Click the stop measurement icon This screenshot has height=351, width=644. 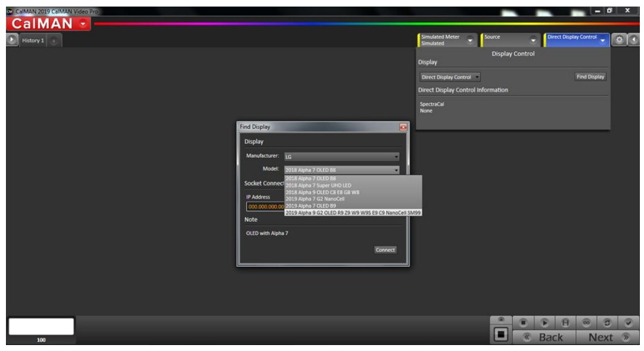524,322
